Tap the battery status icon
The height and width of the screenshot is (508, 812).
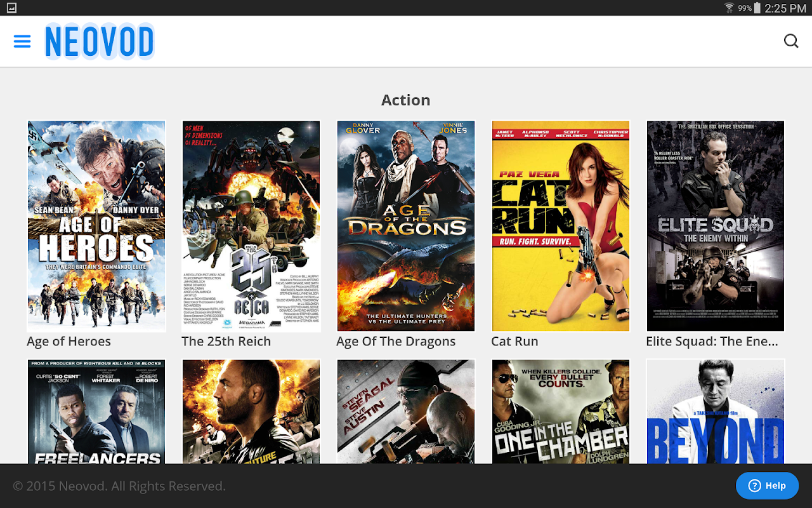(x=757, y=8)
